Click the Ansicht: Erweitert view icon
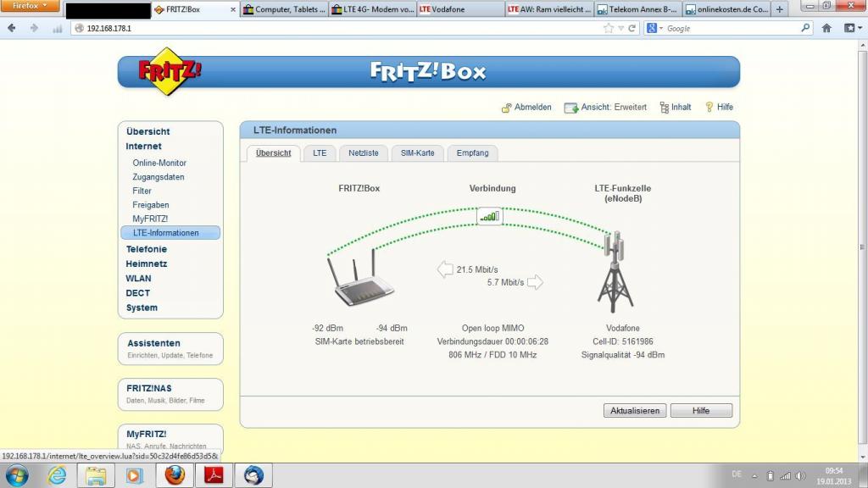 (570, 108)
